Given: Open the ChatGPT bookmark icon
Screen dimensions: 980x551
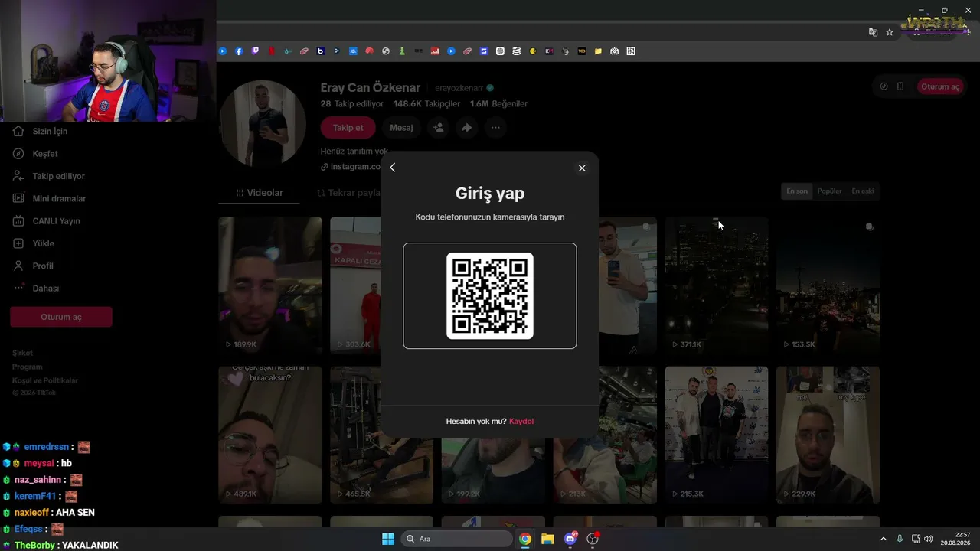Looking at the screenshot, I should [x=500, y=51].
